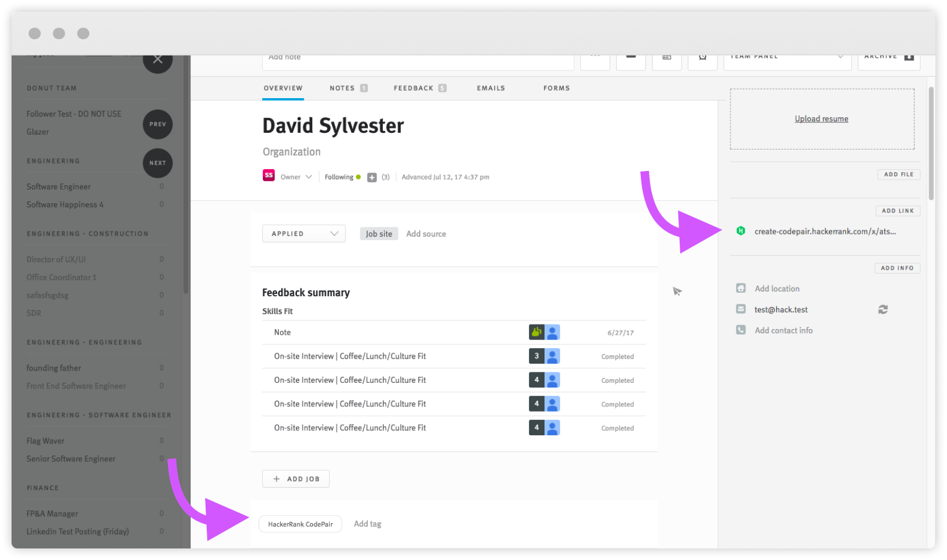
Task: Select Office Coordinator 1 posting
Action: tap(61, 278)
